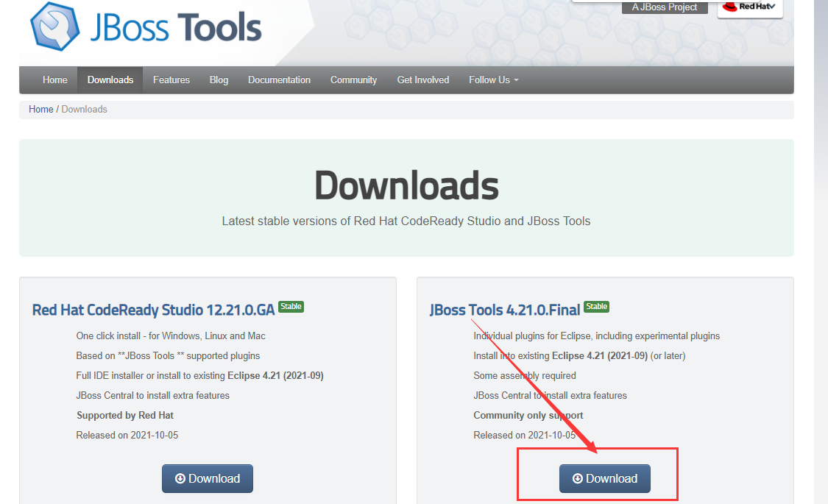Click 'JBoss Central to install extra features' under CodeReady Studio

[x=152, y=396]
